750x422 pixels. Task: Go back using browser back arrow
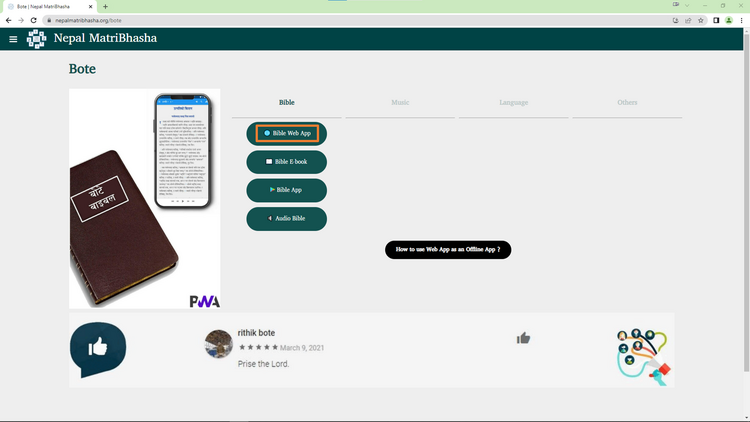tap(9, 20)
